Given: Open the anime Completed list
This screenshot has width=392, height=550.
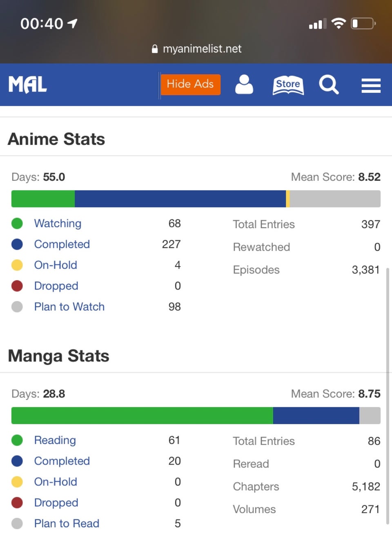Looking at the screenshot, I should [62, 244].
